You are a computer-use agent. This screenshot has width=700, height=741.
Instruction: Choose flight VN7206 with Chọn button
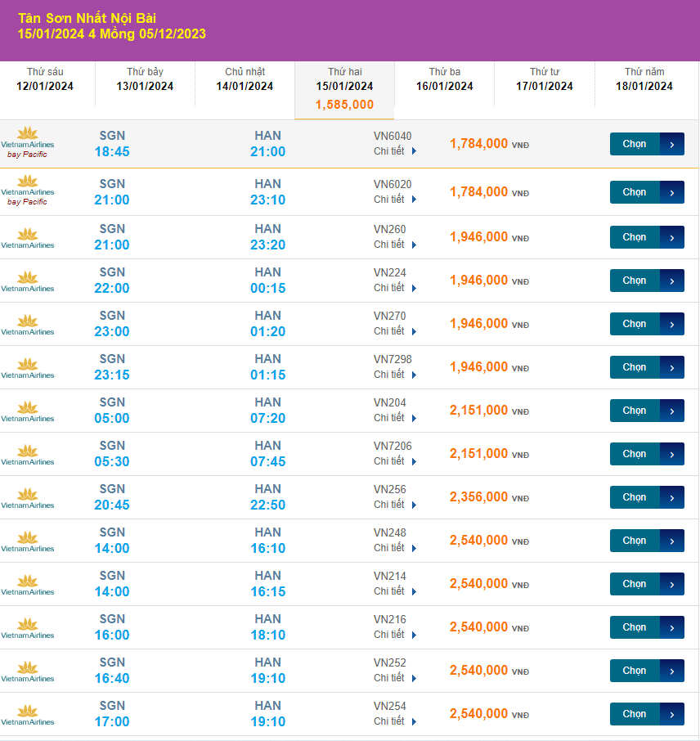click(x=635, y=454)
